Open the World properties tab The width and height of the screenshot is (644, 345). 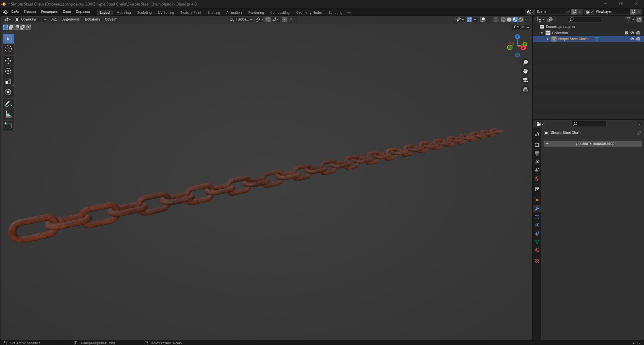point(537,179)
